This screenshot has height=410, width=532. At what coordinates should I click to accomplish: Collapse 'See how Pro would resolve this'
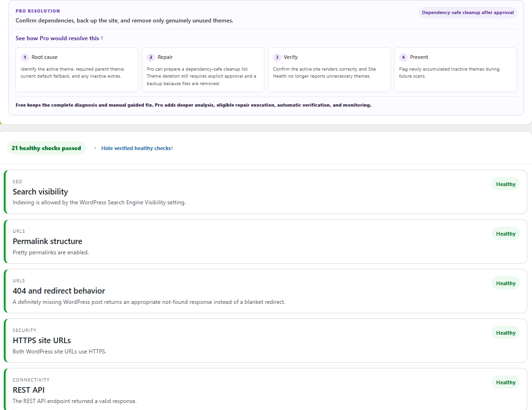point(59,38)
